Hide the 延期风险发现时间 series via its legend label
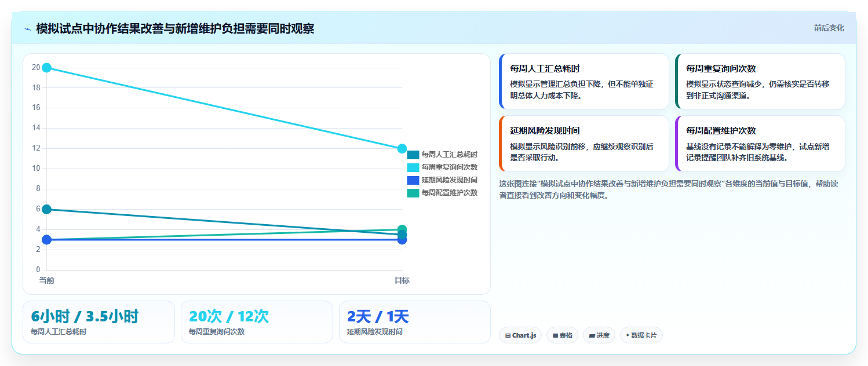The height and width of the screenshot is (366, 868). click(450, 180)
